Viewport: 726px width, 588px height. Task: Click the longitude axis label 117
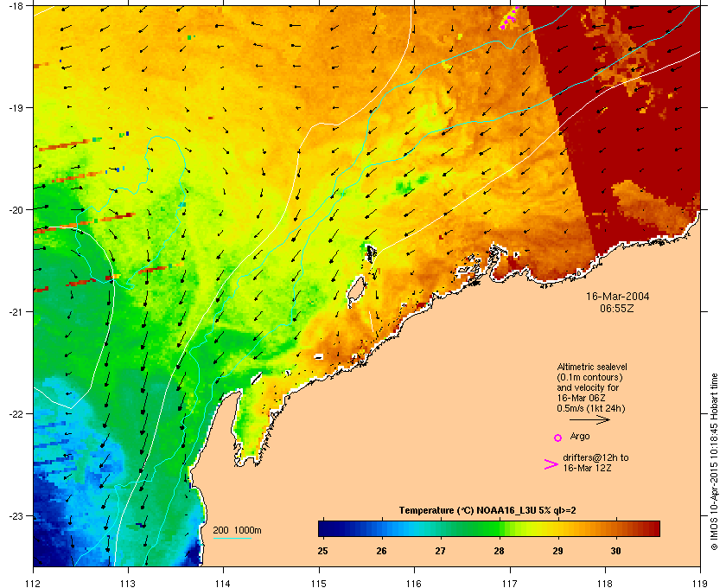[510, 584]
